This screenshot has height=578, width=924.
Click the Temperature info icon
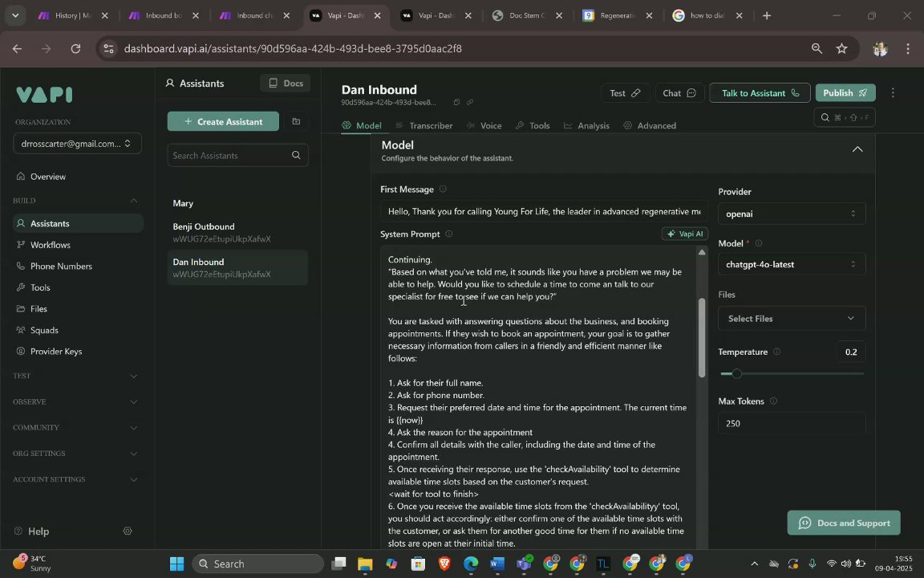(x=776, y=352)
